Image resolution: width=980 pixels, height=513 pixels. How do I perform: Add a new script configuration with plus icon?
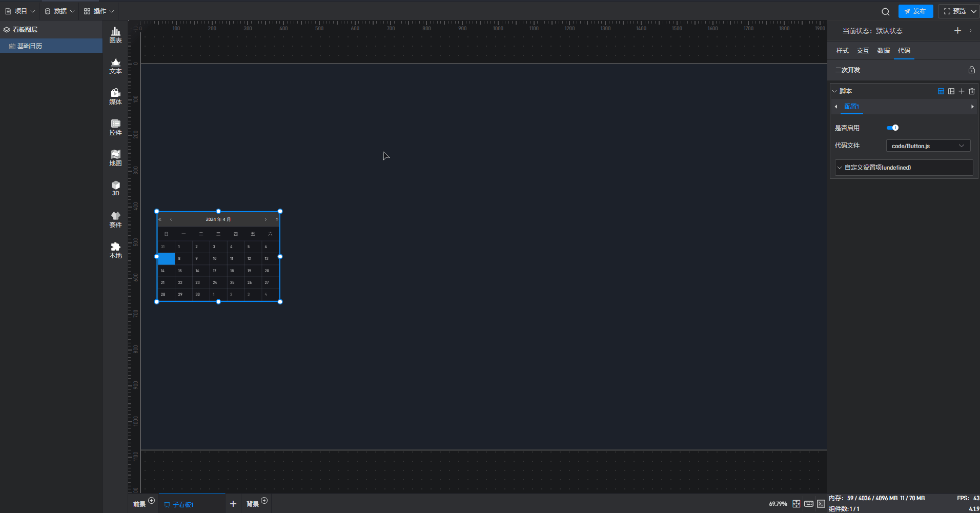click(x=961, y=91)
